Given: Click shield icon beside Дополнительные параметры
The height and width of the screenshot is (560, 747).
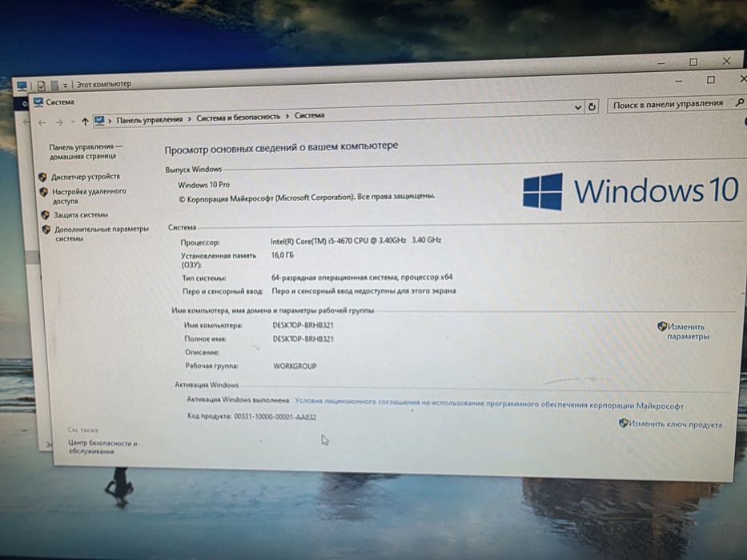Looking at the screenshot, I should point(46,230).
